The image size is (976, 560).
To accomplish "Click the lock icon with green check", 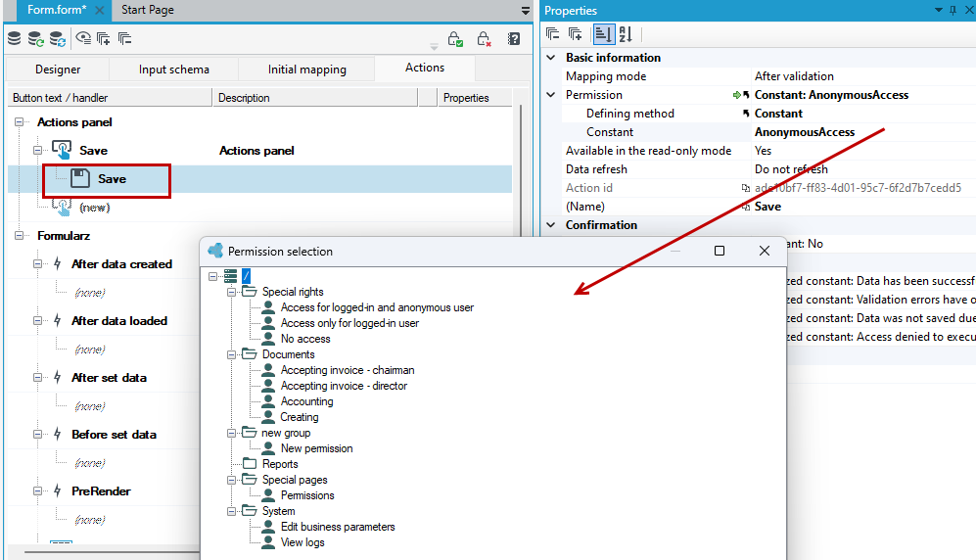I will tap(455, 38).
